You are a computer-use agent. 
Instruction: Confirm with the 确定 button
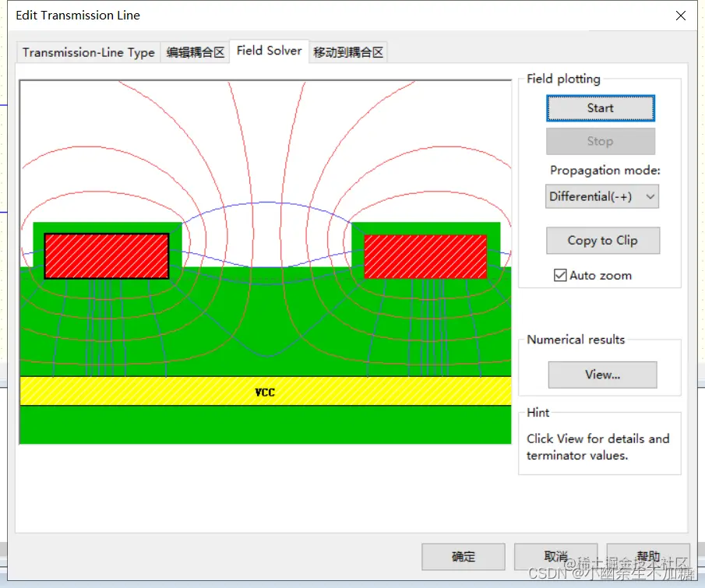click(x=463, y=557)
